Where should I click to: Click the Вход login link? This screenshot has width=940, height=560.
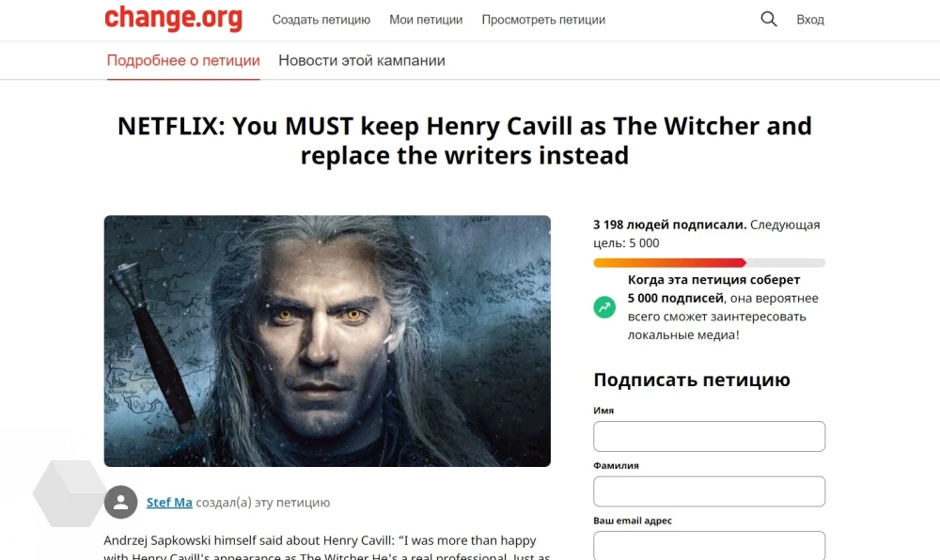[x=810, y=20]
